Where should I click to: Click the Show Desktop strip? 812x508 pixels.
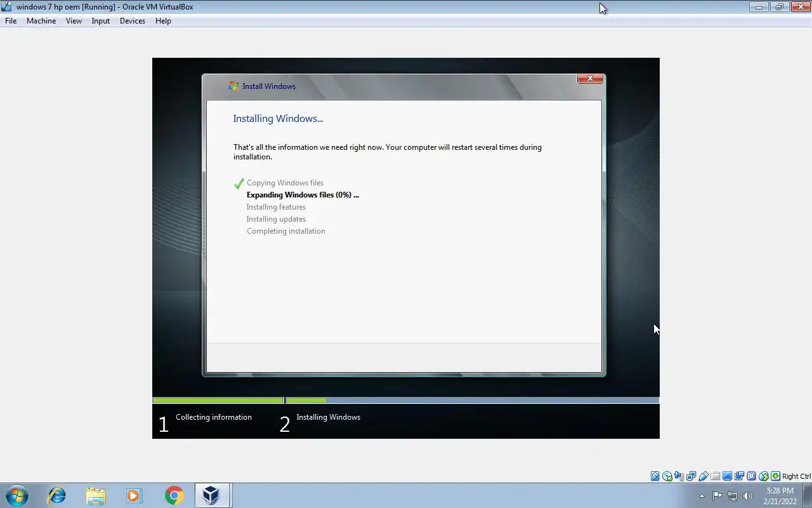pos(808,495)
